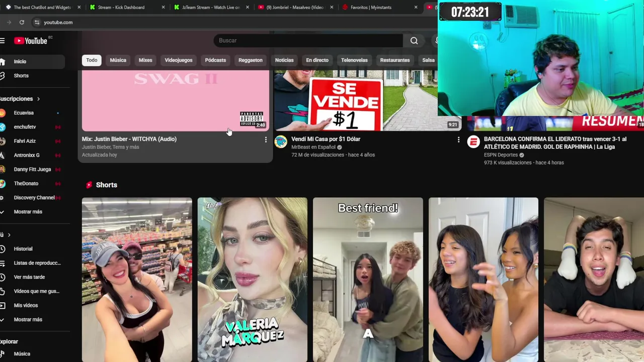This screenshot has width=644, height=362.
Task: Open ESPN Deportes channel name
Action: [501, 155]
